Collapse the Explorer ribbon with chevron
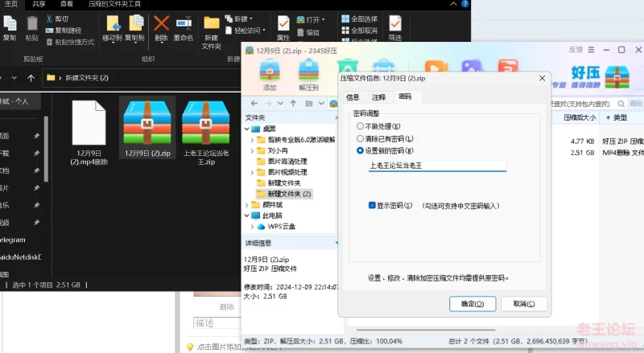 (453, 4)
